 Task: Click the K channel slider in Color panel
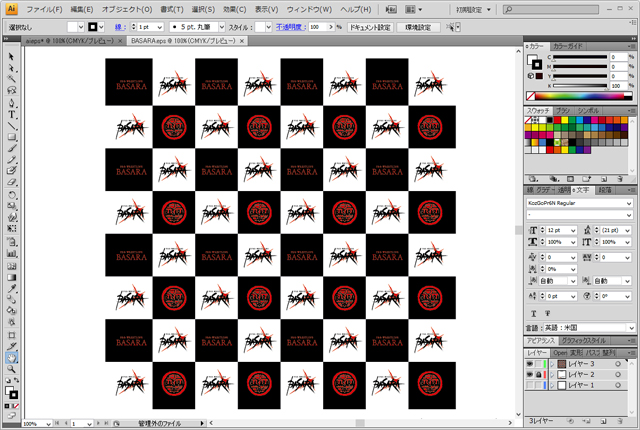pos(580,86)
